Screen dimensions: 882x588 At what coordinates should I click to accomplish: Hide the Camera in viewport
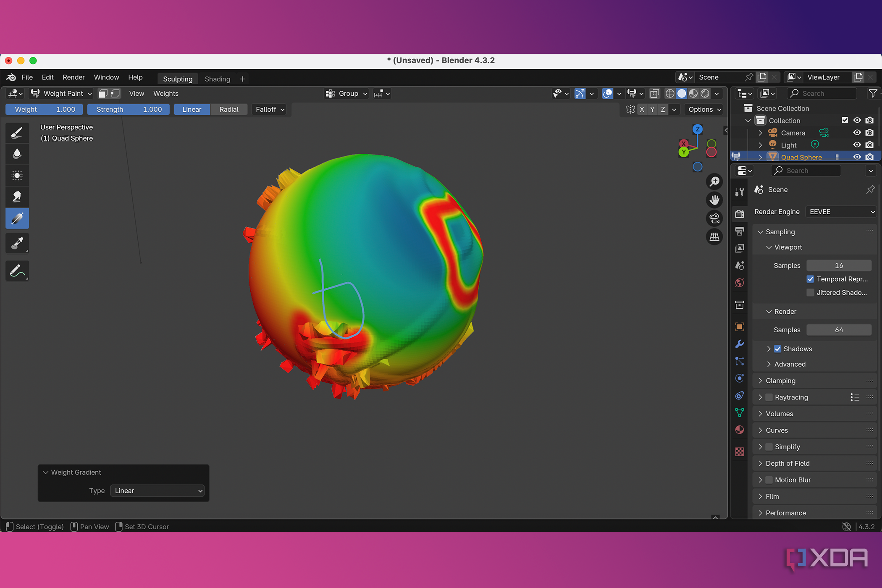[857, 133]
